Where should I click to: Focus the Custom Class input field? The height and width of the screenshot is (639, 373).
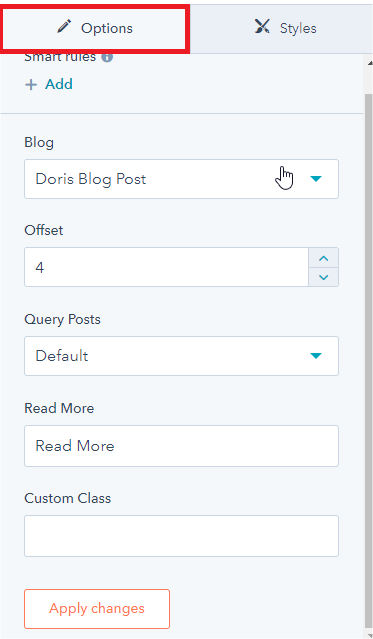point(181,536)
